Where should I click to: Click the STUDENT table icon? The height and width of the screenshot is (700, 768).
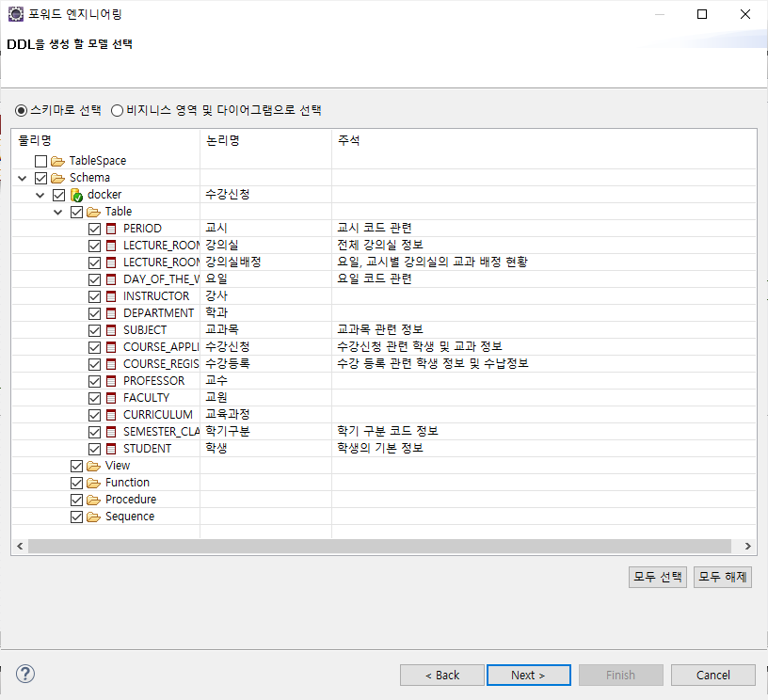click(111, 449)
